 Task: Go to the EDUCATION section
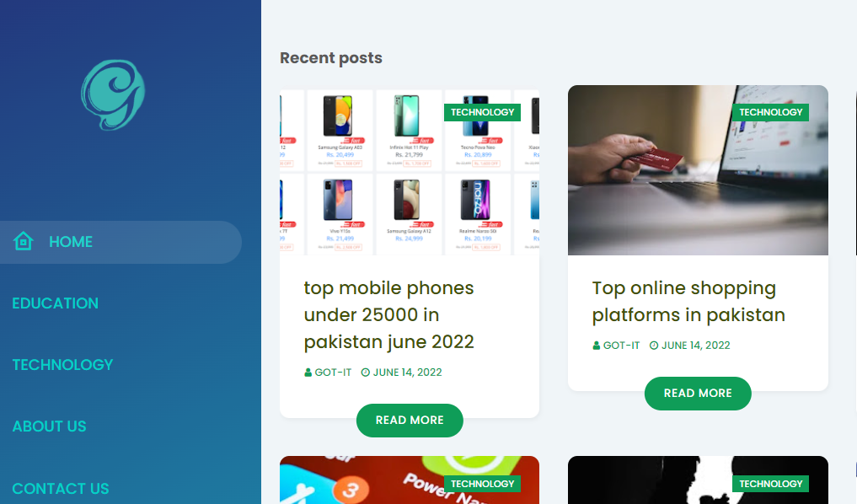pos(56,303)
